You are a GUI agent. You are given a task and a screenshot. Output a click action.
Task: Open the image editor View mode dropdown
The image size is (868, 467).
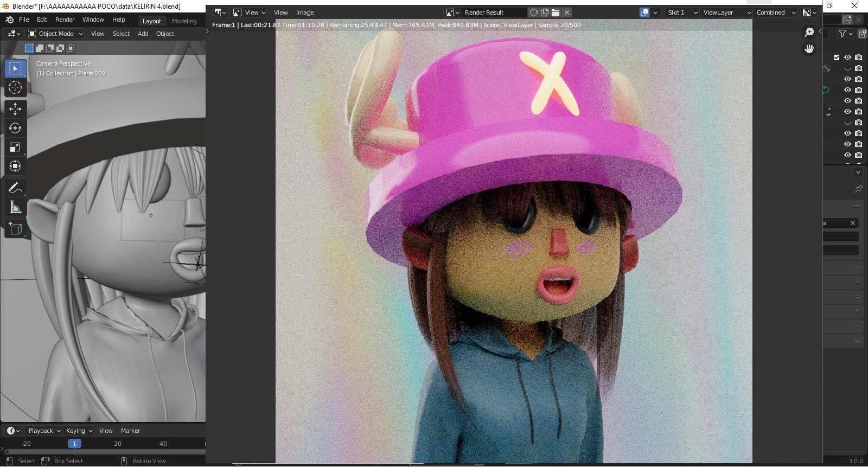pos(249,12)
